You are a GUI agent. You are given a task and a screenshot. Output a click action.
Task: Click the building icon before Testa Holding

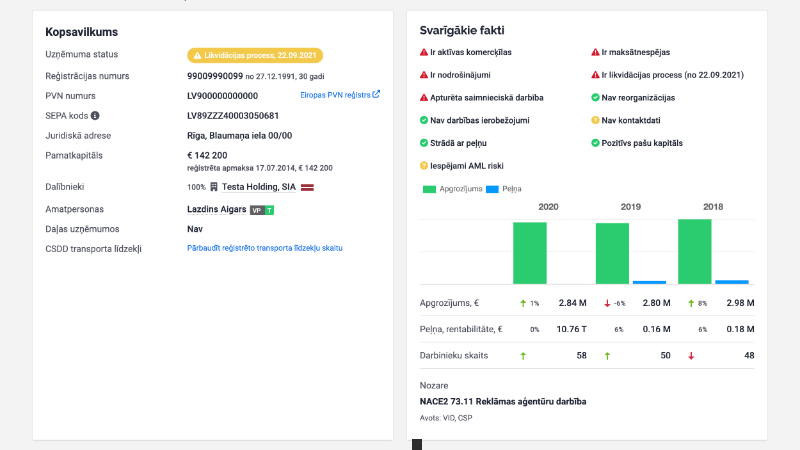pyautogui.click(x=213, y=186)
